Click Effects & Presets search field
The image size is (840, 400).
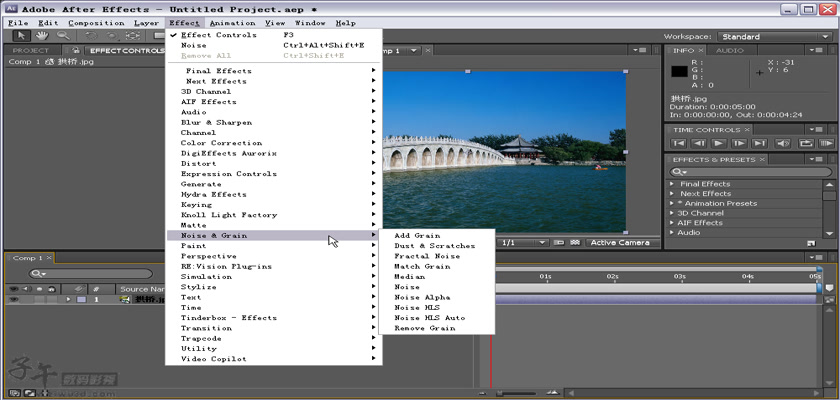750,172
